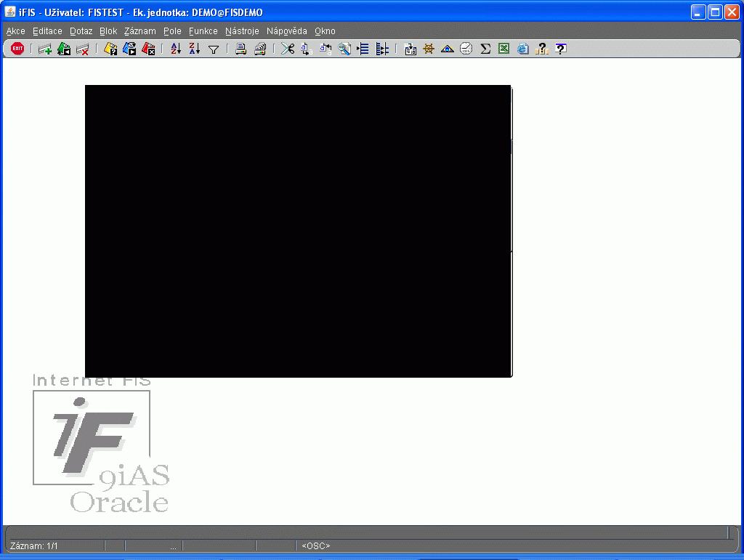Click the round calculator gauge icon
744x560 pixels.
[x=466, y=49]
